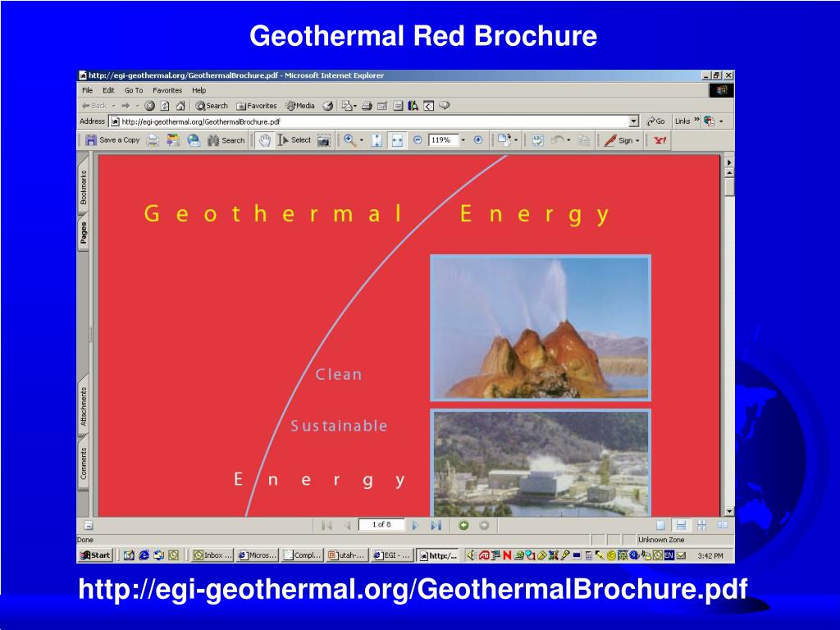Click the zoom in plus button
This screenshot has height=630, width=840.
[x=478, y=140]
